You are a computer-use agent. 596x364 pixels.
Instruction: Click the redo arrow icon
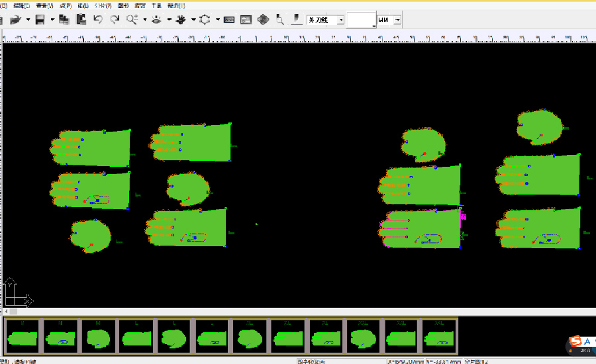pos(115,20)
